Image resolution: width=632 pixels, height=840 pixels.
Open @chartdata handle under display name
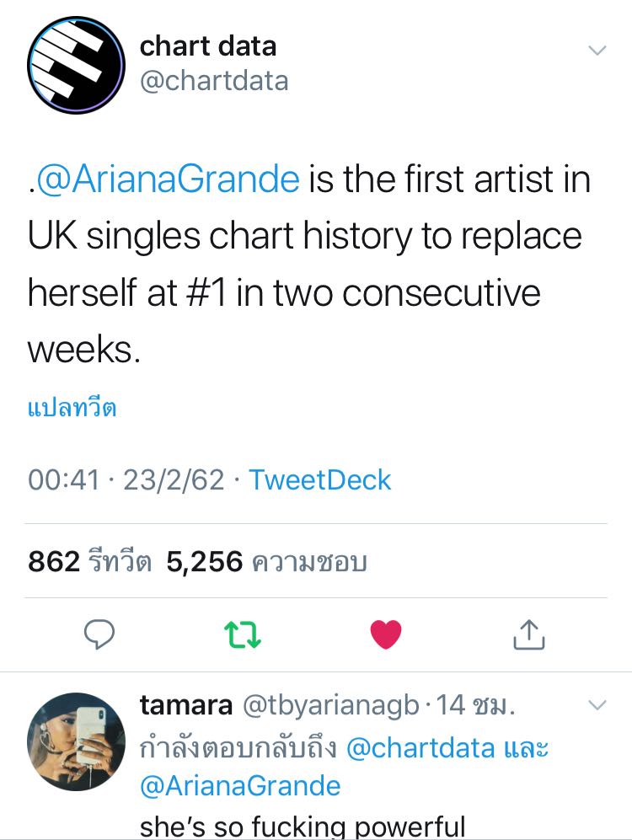[214, 81]
